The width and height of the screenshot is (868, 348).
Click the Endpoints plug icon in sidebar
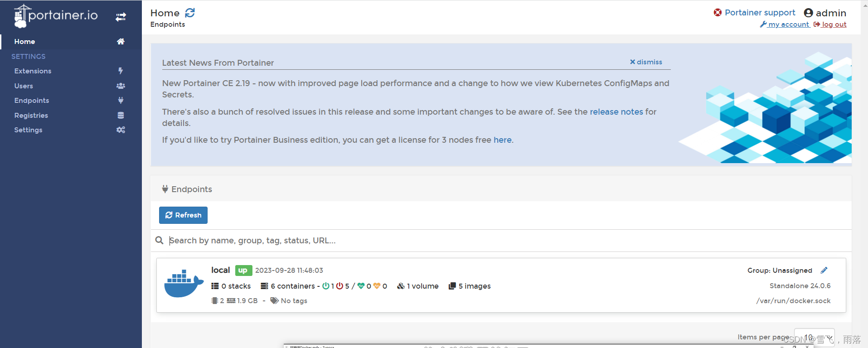point(121,101)
